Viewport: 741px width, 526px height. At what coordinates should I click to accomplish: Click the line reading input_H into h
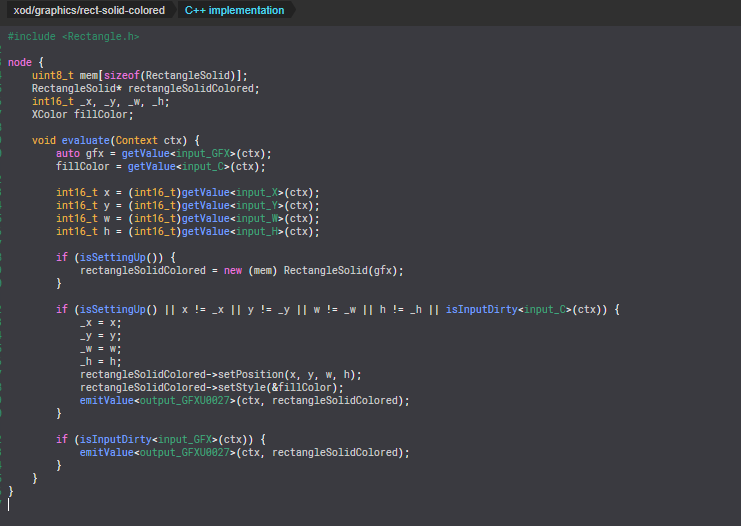click(188, 232)
